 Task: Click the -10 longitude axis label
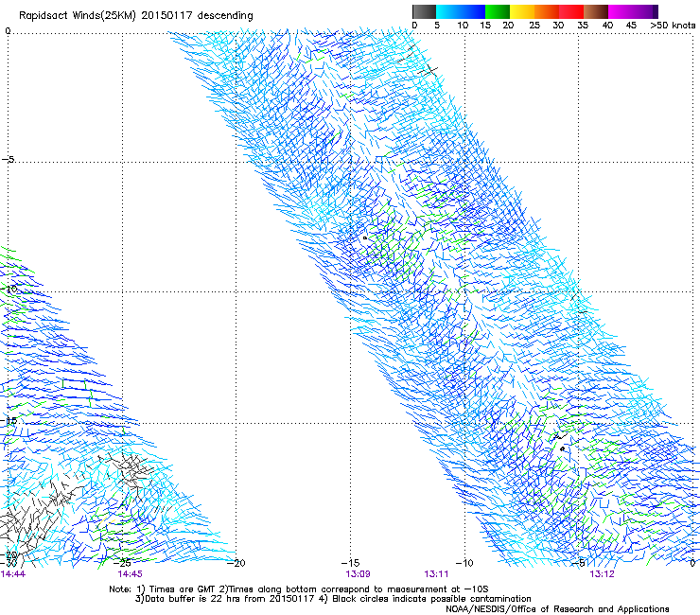click(x=464, y=563)
